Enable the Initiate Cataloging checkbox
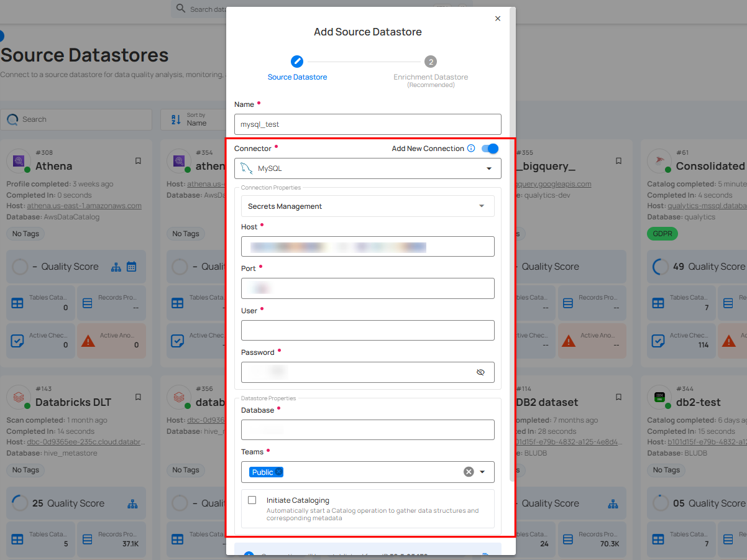 [252, 500]
